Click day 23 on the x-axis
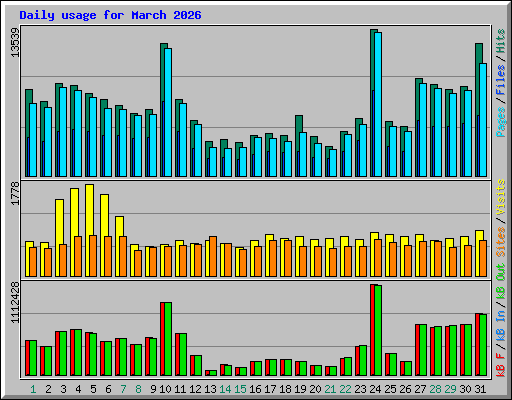 tap(360, 389)
